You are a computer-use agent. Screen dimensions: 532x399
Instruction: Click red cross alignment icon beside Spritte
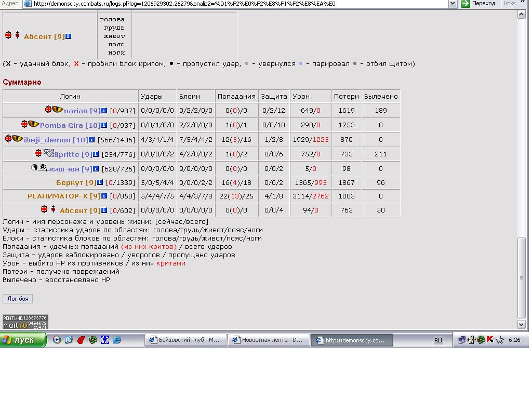click(x=38, y=153)
